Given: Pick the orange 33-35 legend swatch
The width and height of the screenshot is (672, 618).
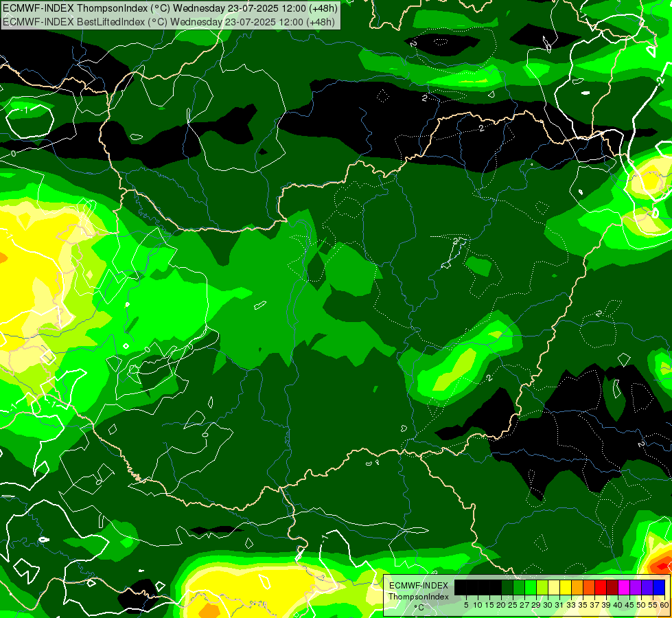Looking at the screenshot, I should pyautogui.click(x=577, y=587).
